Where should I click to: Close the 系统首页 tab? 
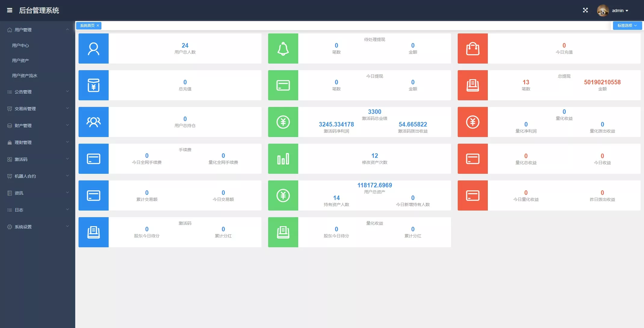(98, 26)
